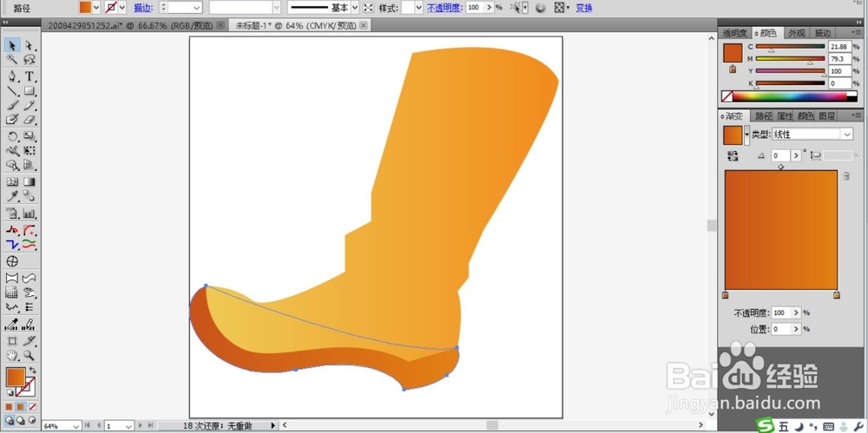Pick the Line Segment tool
Image resolution: width=868 pixels, height=433 pixels.
(11, 91)
